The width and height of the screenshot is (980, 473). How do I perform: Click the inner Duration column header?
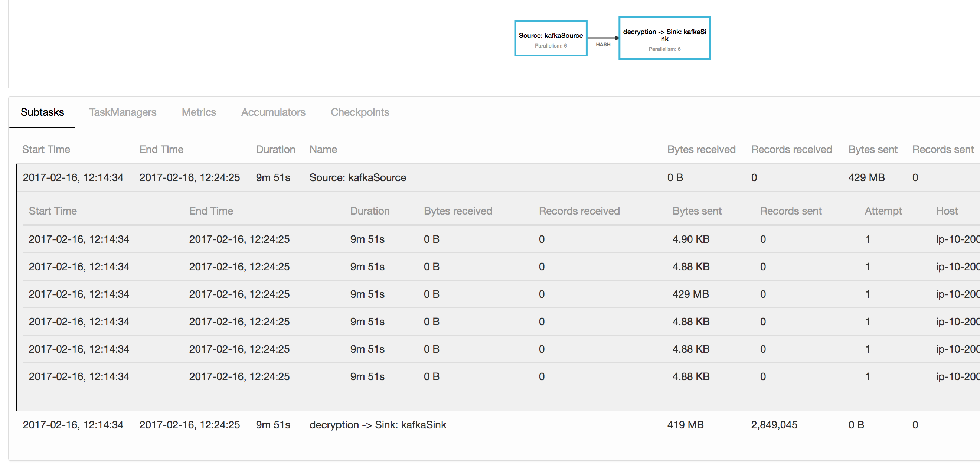click(369, 211)
